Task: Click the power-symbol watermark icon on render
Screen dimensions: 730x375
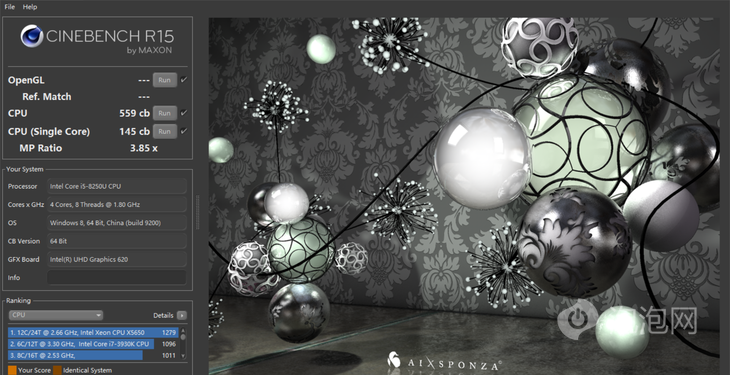Action: [x=578, y=319]
